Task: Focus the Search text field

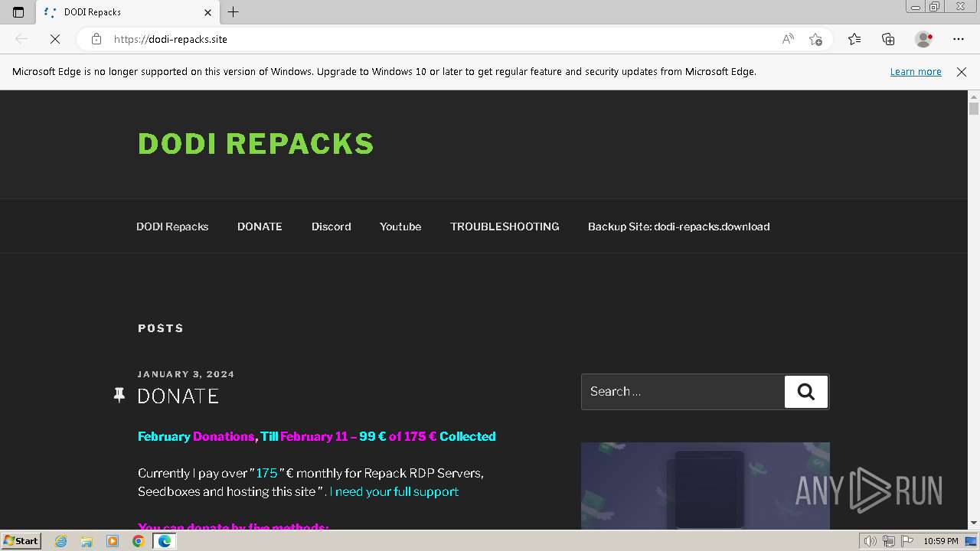Action: (x=683, y=392)
